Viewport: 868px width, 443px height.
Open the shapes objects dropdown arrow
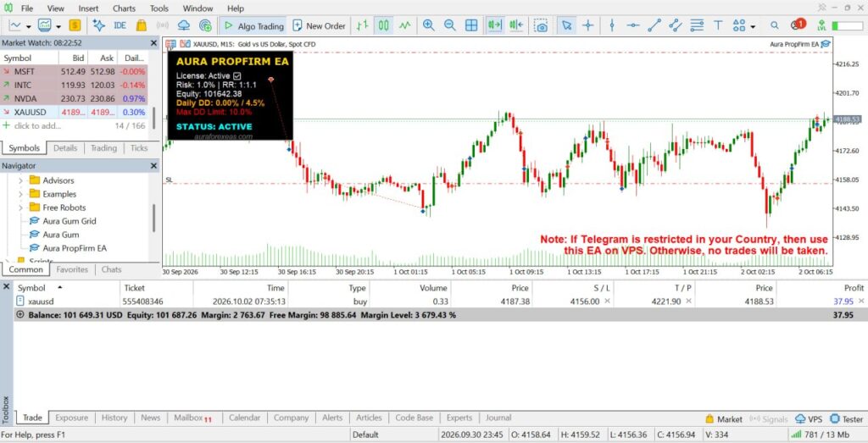tap(753, 26)
